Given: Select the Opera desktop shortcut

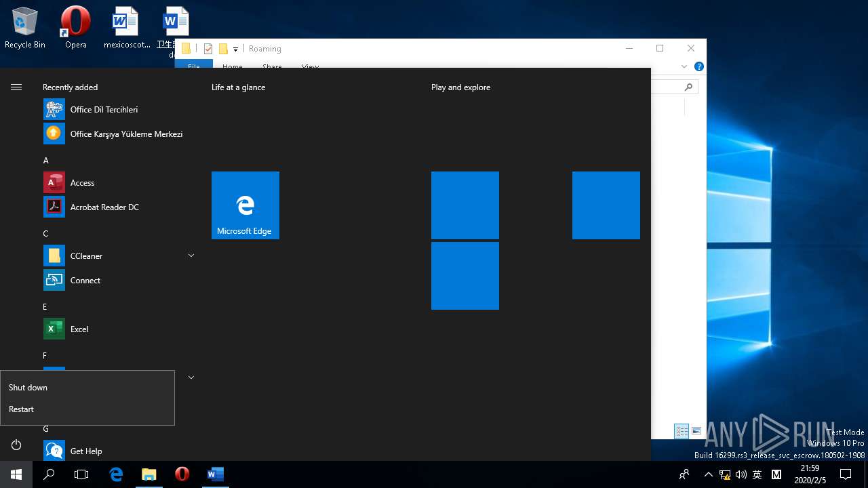Looking at the screenshot, I should point(76,28).
